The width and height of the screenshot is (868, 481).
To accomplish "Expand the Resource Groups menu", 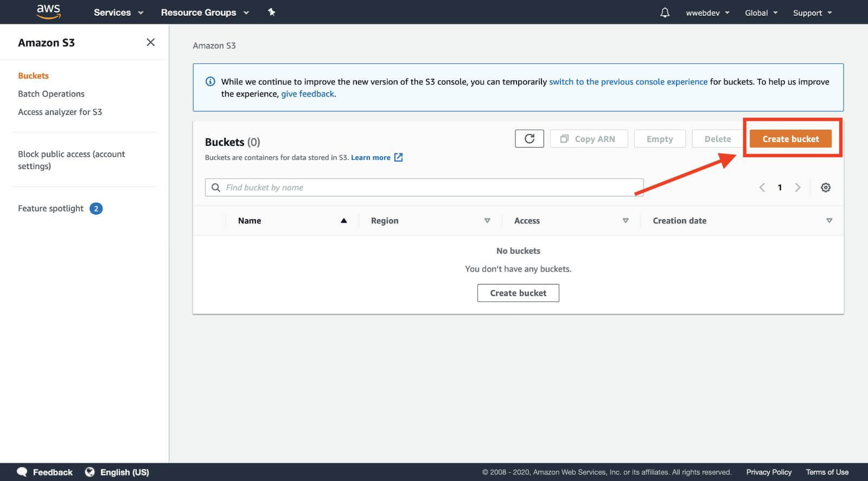I will tap(205, 12).
